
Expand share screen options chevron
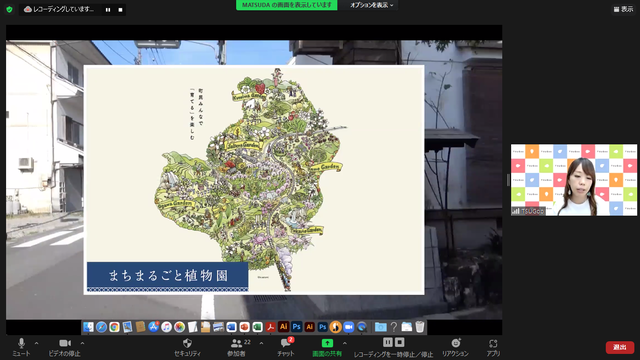tap(344, 343)
